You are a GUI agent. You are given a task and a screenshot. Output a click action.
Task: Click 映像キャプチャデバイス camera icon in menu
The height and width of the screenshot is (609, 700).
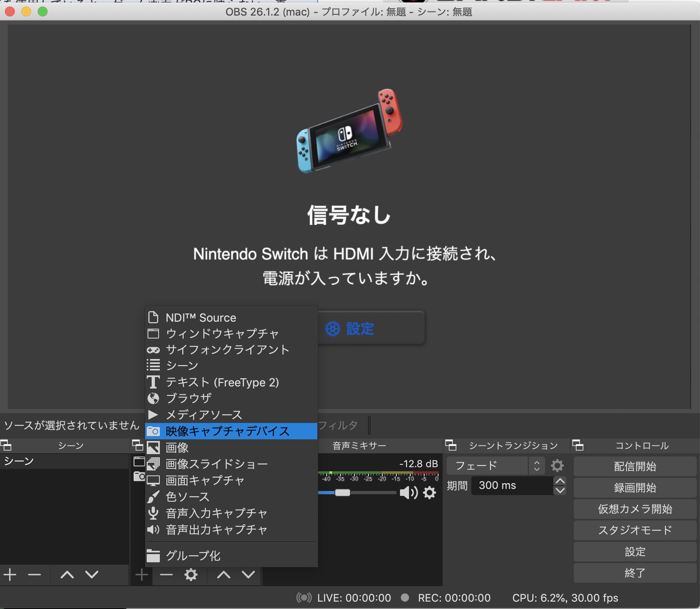click(x=153, y=431)
